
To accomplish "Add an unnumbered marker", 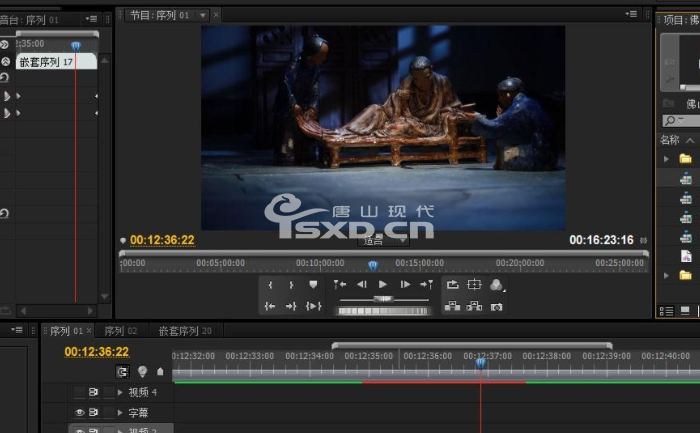I will tap(313, 285).
